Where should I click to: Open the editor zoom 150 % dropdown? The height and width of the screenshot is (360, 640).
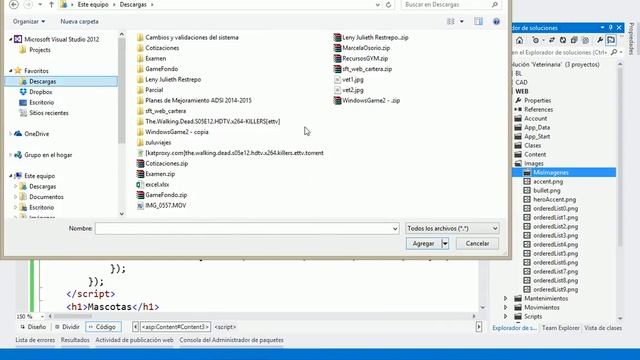42,316
